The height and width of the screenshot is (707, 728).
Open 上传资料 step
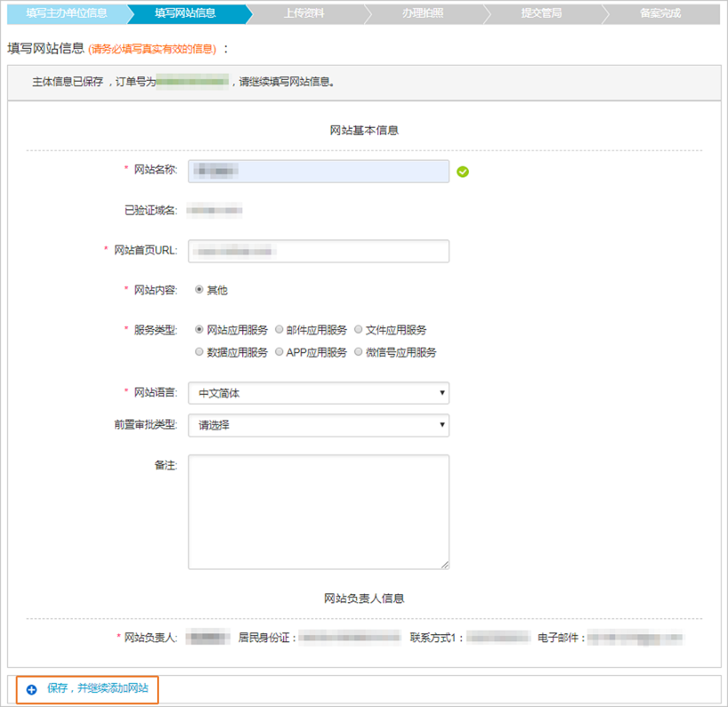click(x=304, y=13)
